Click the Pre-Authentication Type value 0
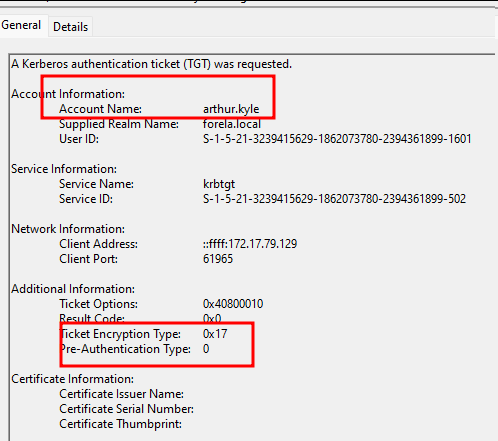The height and width of the screenshot is (441, 498). click(x=206, y=349)
